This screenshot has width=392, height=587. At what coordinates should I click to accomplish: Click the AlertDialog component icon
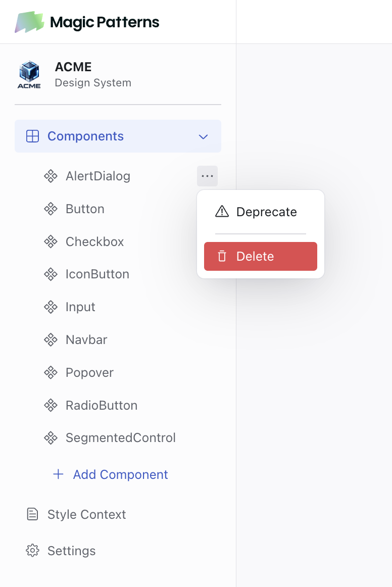click(x=51, y=176)
